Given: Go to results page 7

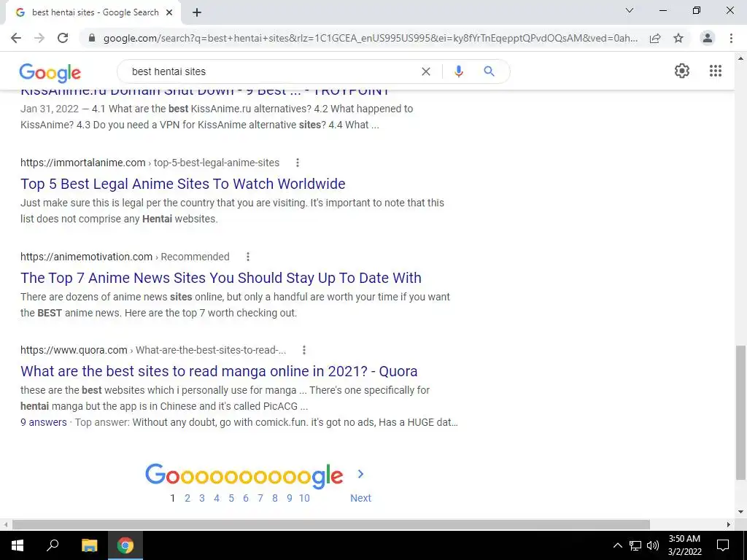Looking at the screenshot, I should 260,498.
